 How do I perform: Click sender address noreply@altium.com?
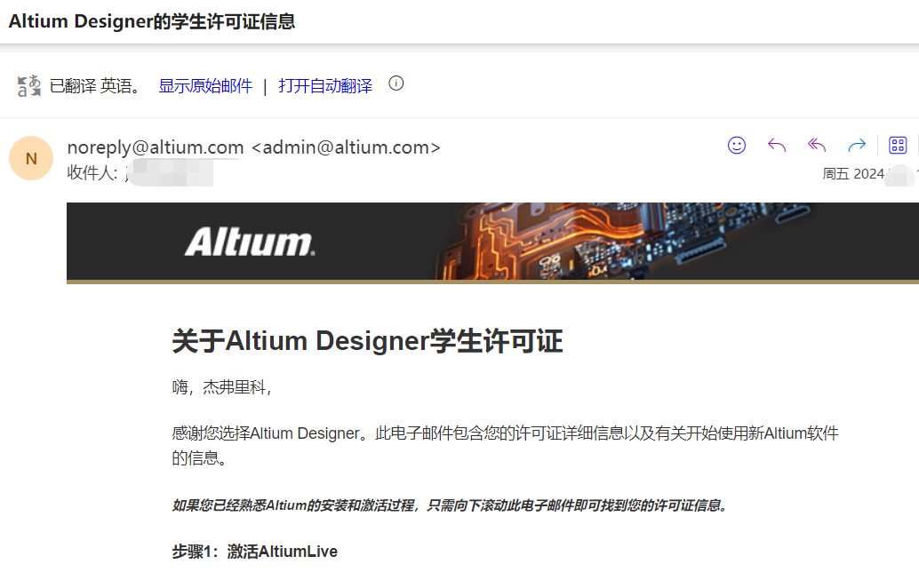156,147
